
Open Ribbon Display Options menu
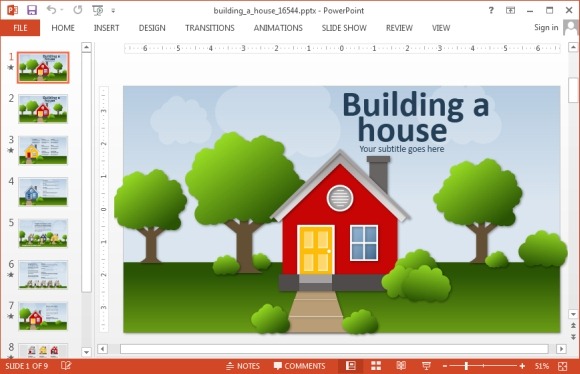[x=510, y=10]
